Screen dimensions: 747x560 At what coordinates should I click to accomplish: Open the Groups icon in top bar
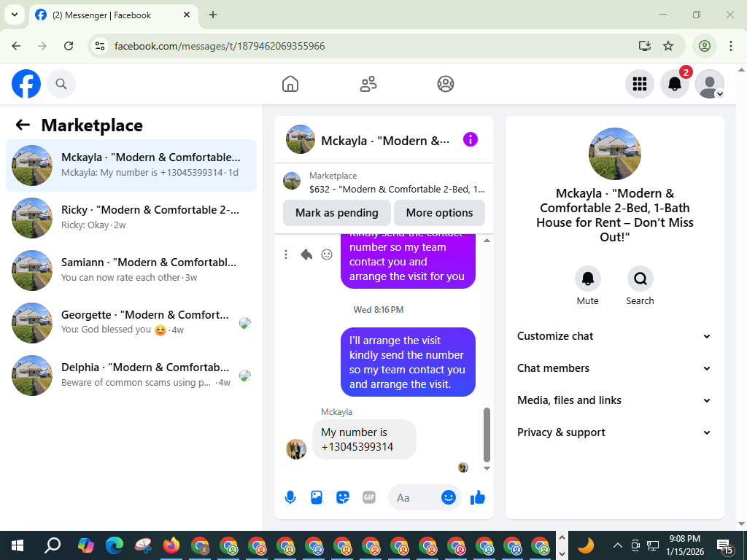pyautogui.click(x=446, y=84)
